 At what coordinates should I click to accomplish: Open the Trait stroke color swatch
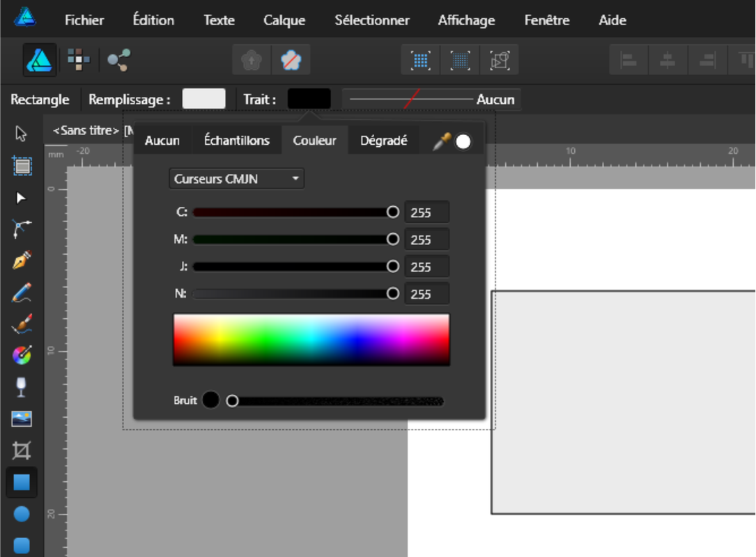pos(309,99)
